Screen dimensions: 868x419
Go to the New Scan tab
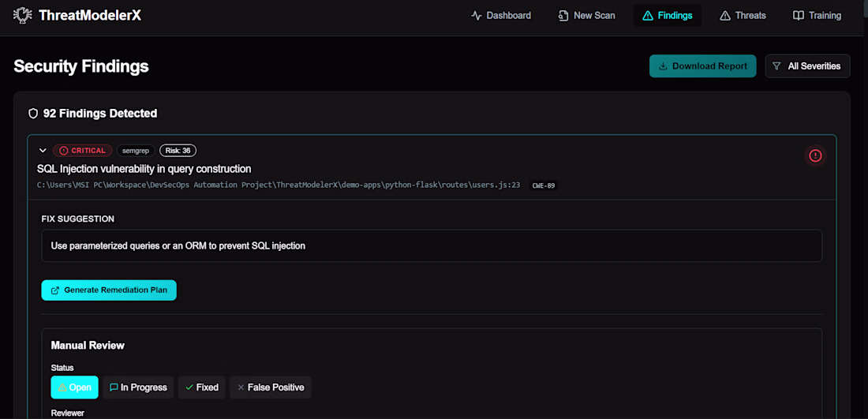coord(586,16)
